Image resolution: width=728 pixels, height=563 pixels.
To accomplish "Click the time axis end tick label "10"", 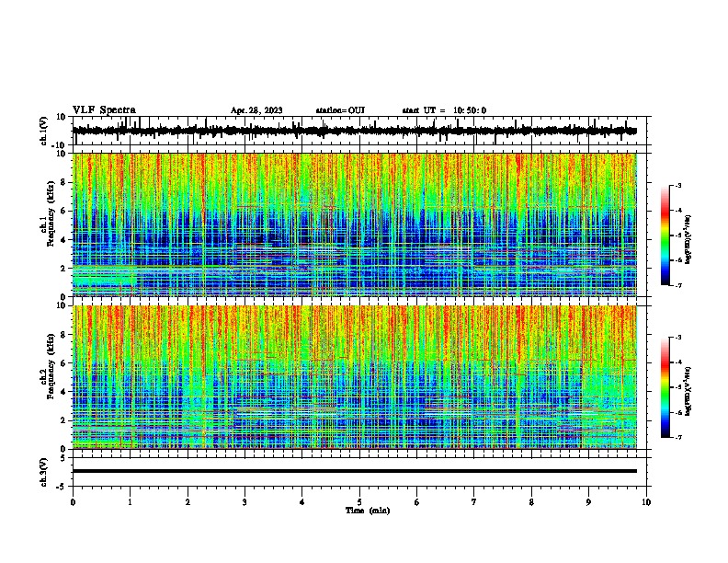I will click(x=646, y=502).
